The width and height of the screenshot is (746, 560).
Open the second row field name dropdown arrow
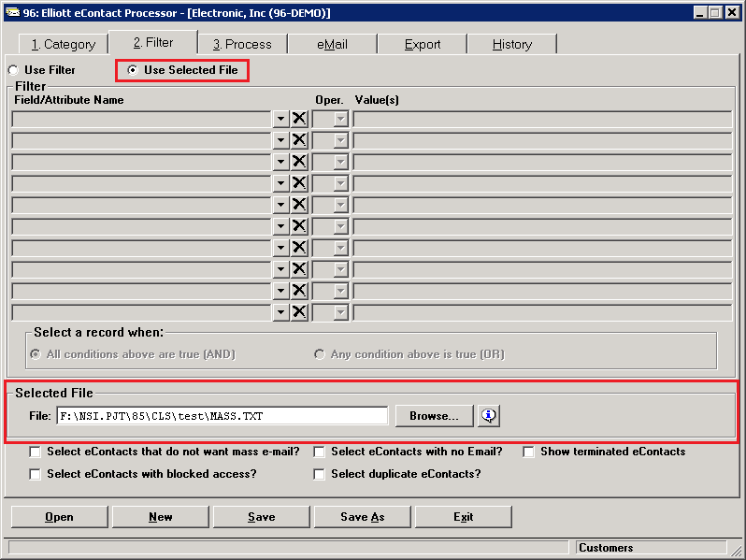[280, 140]
